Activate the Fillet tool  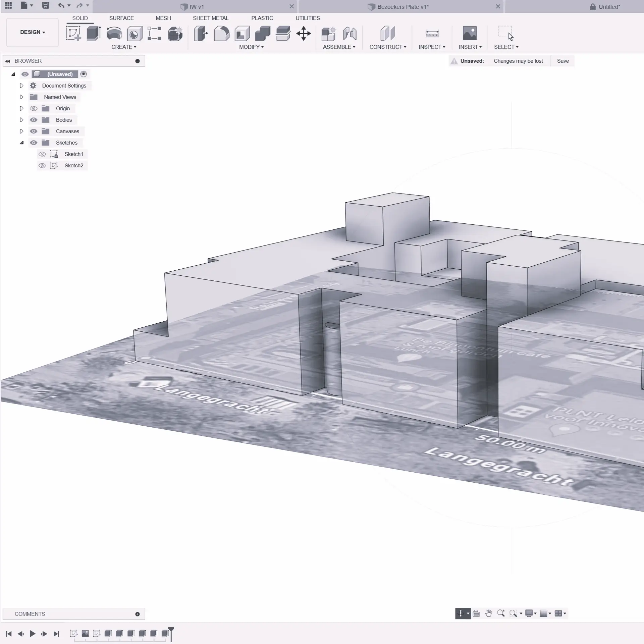(222, 34)
